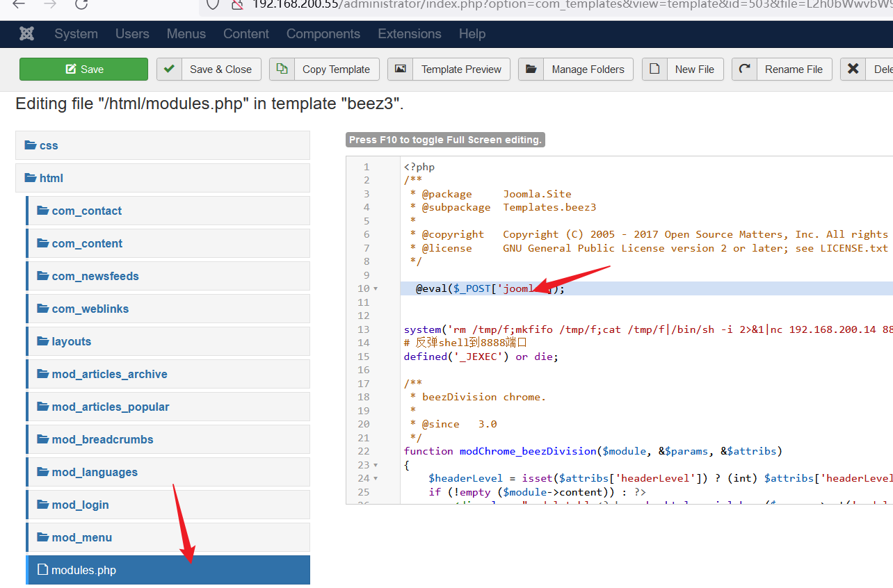The image size is (893, 588).
Task: Click the green Save button
Action: coord(83,69)
